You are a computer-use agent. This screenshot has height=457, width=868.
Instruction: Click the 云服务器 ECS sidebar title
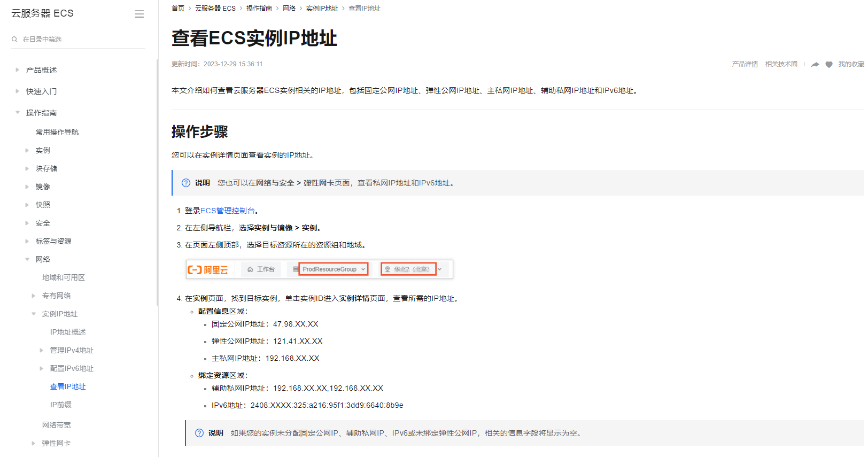tap(43, 13)
